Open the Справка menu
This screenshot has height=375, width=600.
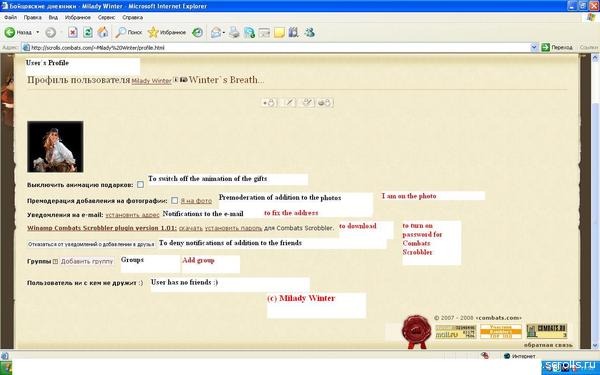click(x=132, y=18)
